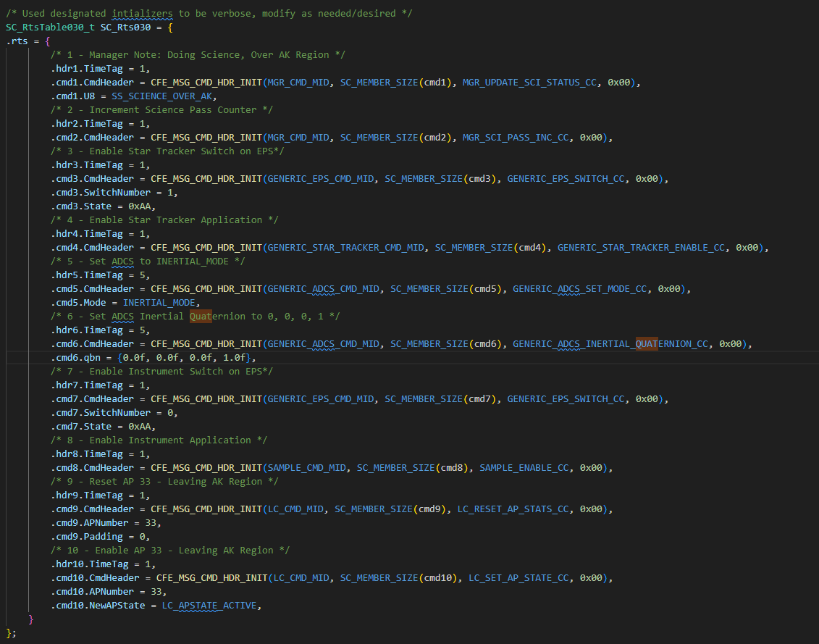Click the misspelled word 'intializers' in comment
819x644 pixels.
point(142,14)
